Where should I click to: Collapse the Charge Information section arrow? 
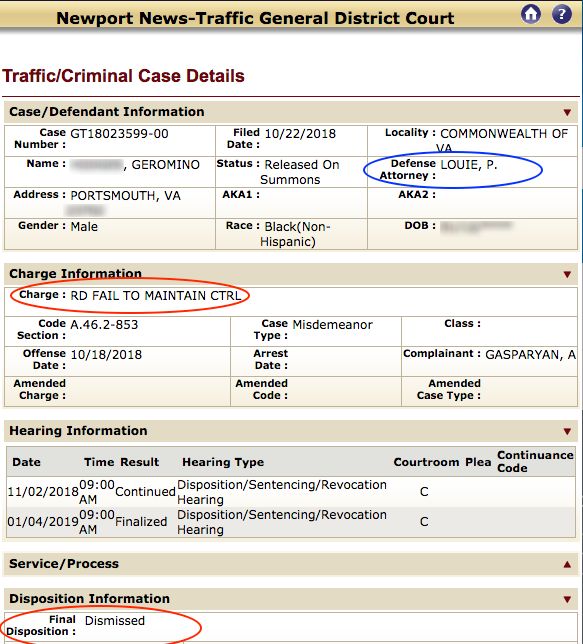(567, 274)
